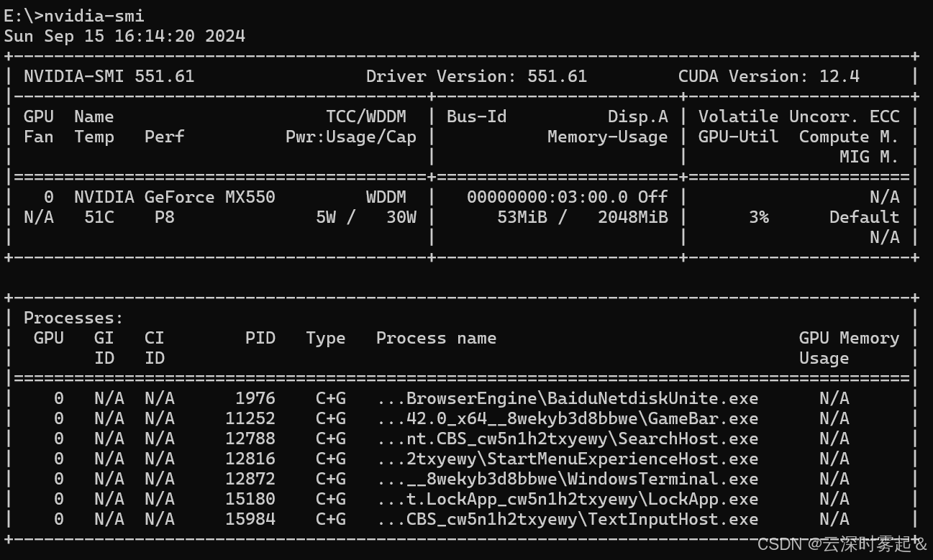Click the Memory-Usage header

click(x=608, y=137)
